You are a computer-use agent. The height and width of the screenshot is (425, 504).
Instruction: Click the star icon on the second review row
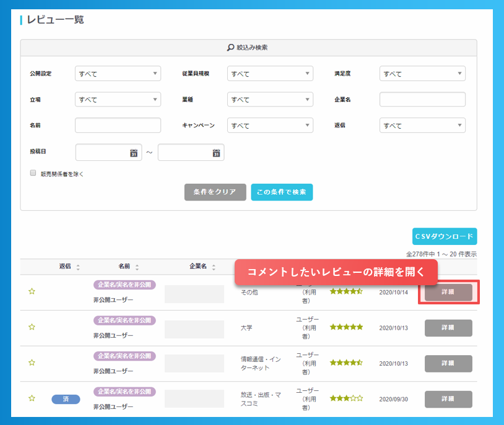(x=32, y=328)
